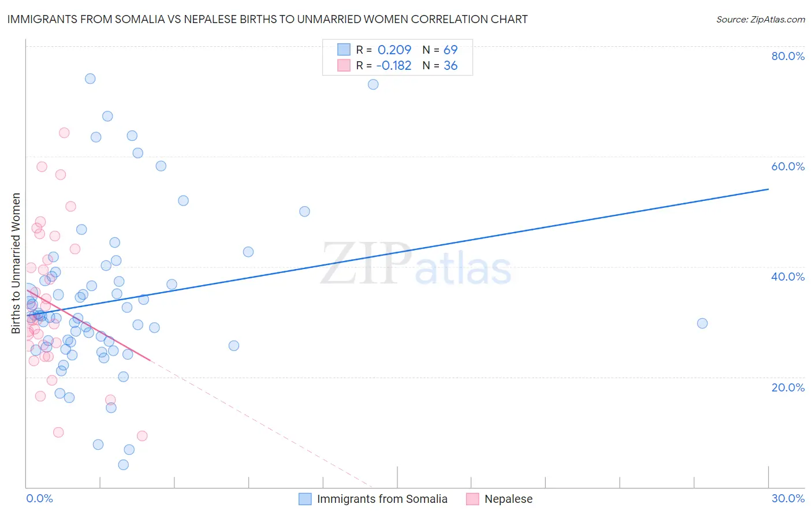Click the 80.0% y-axis tick label
Image resolution: width=812 pixels, height=515 pixels.
(788, 56)
